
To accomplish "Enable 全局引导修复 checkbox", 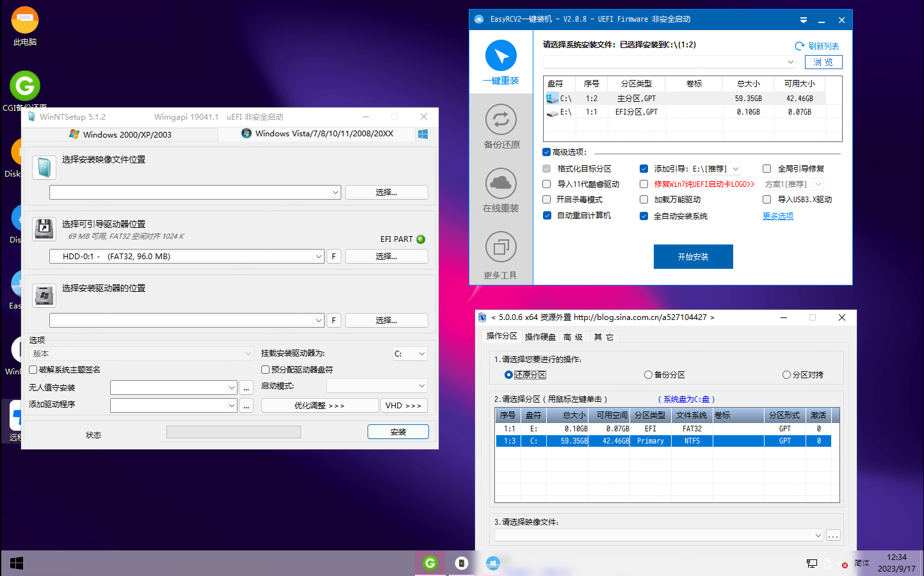I will pos(766,169).
